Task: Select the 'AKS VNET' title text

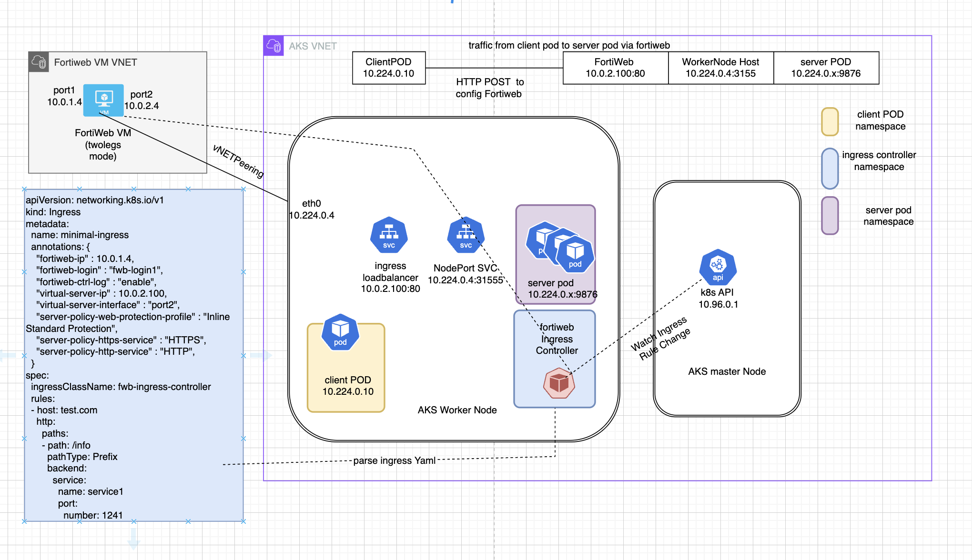Action: coord(313,46)
